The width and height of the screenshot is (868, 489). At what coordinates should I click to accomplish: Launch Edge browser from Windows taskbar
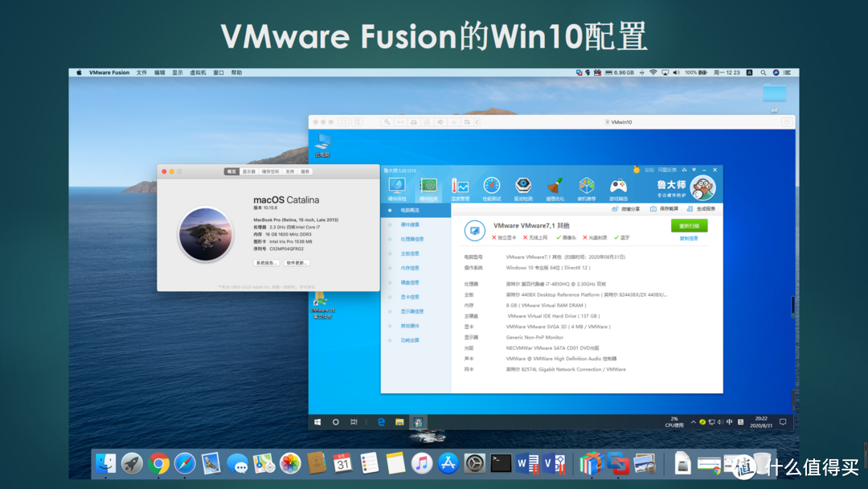[x=381, y=422]
